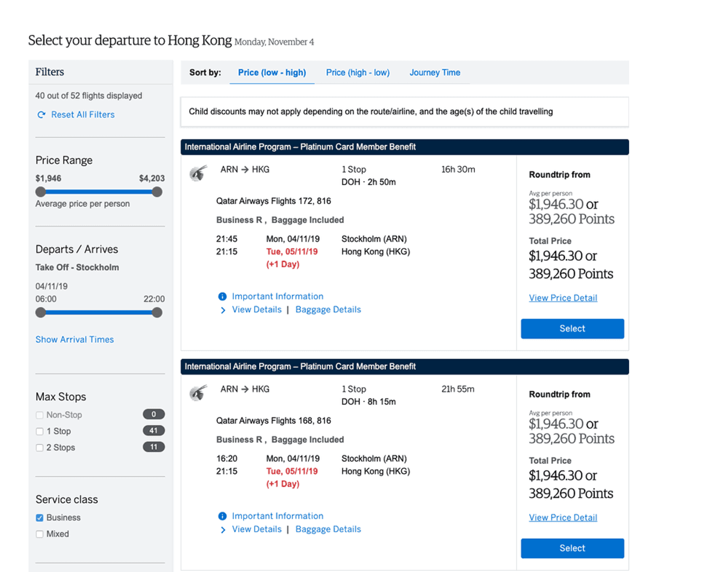Enable the 2 Stops filter
Viewport: 728px width, 572px height.
point(40,448)
